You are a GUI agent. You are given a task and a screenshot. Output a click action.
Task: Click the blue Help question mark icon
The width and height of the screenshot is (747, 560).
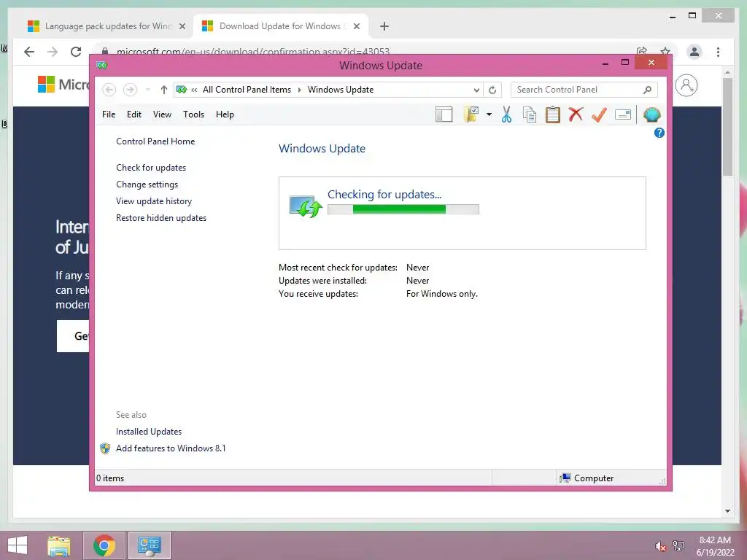coord(659,133)
